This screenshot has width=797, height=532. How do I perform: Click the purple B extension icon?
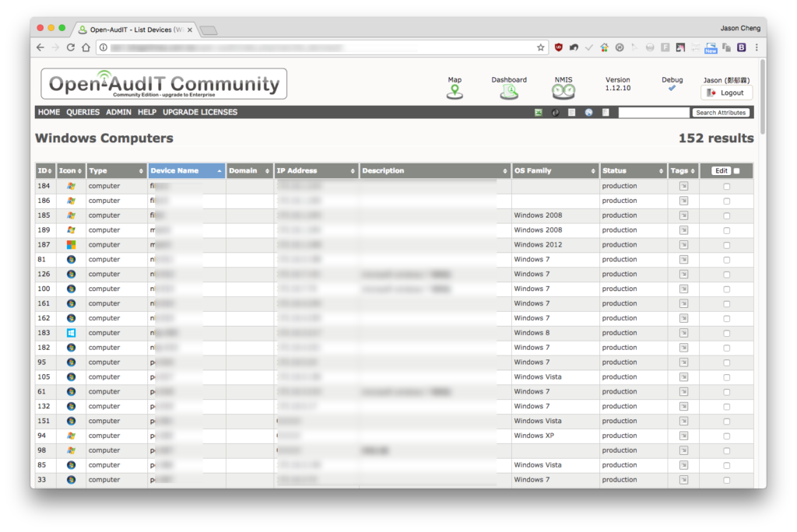[x=742, y=47]
